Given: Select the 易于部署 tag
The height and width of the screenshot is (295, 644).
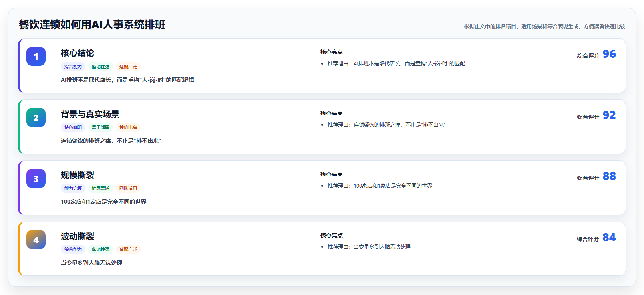Looking at the screenshot, I should click(x=101, y=127).
